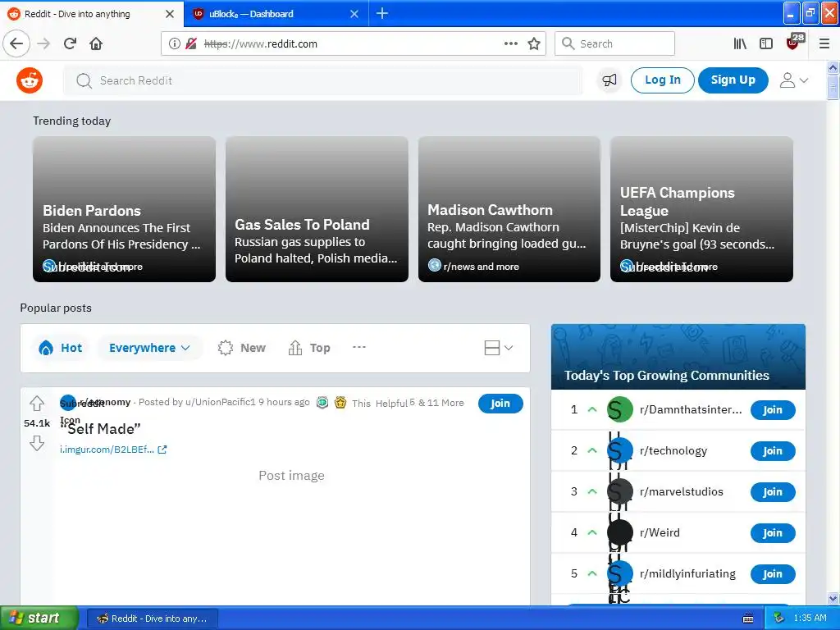Switch to uBlock Dashboard tab

pos(276,14)
